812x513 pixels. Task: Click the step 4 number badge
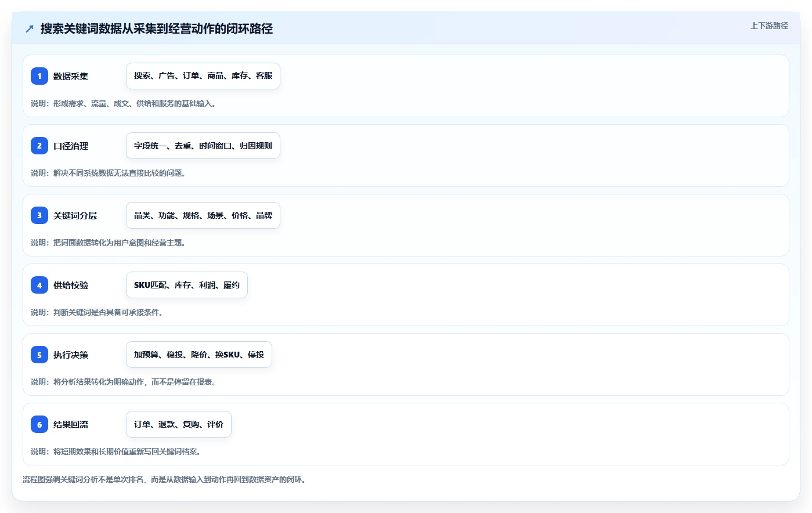(x=39, y=285)
